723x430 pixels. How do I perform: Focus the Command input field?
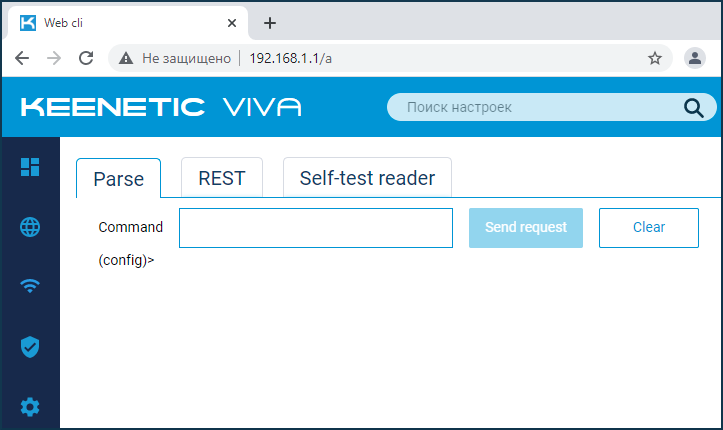click(316, 228)
